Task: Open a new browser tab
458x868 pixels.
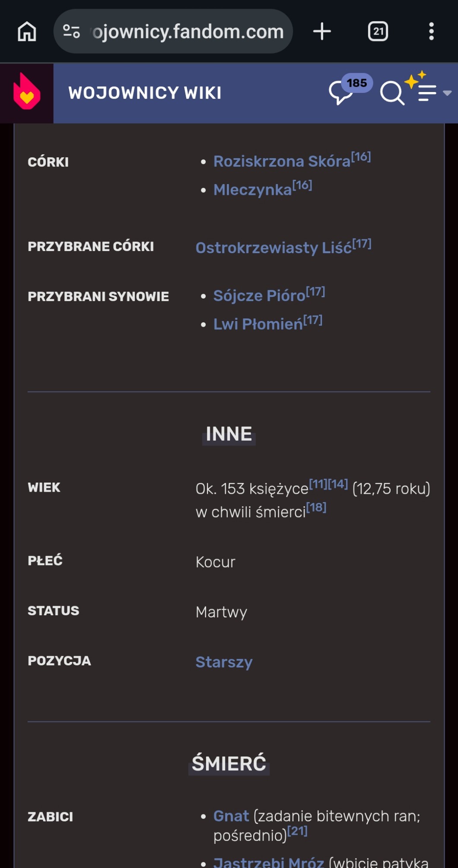Action: 322,32
